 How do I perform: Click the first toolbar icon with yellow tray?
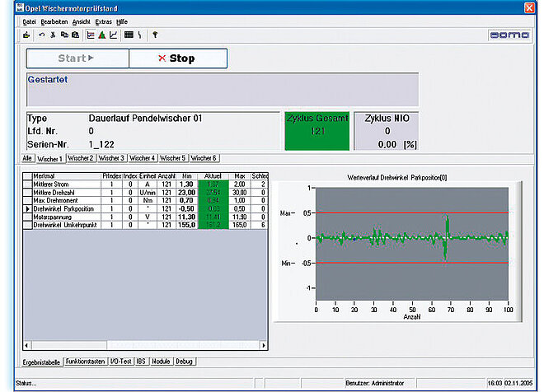(x=26, y=35)
